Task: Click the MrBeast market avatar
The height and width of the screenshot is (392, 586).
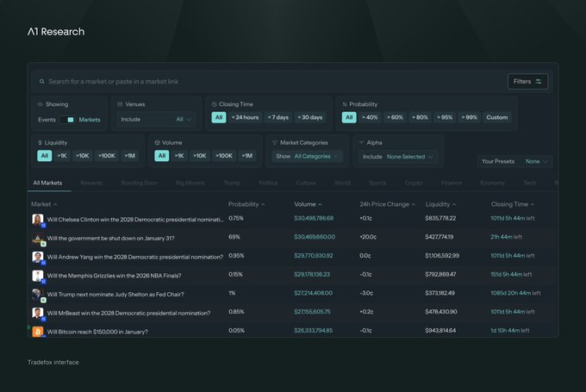Action: [x=38, y=312]
